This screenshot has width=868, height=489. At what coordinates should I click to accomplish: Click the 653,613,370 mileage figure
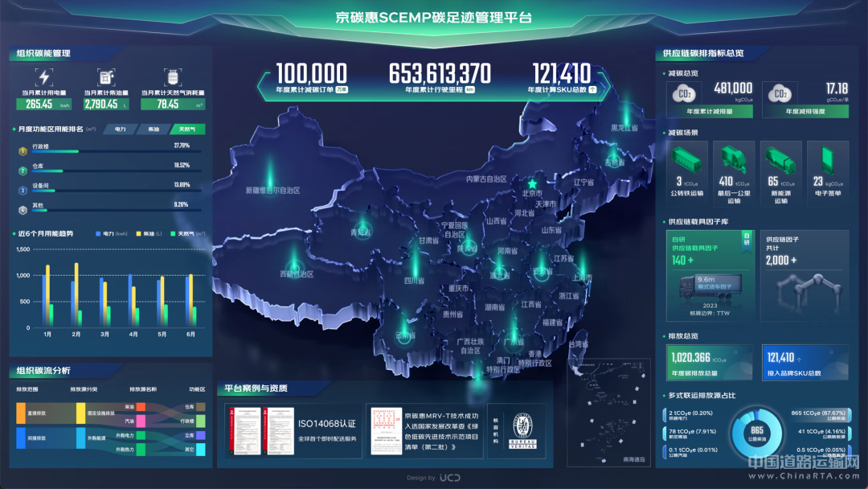440,73
